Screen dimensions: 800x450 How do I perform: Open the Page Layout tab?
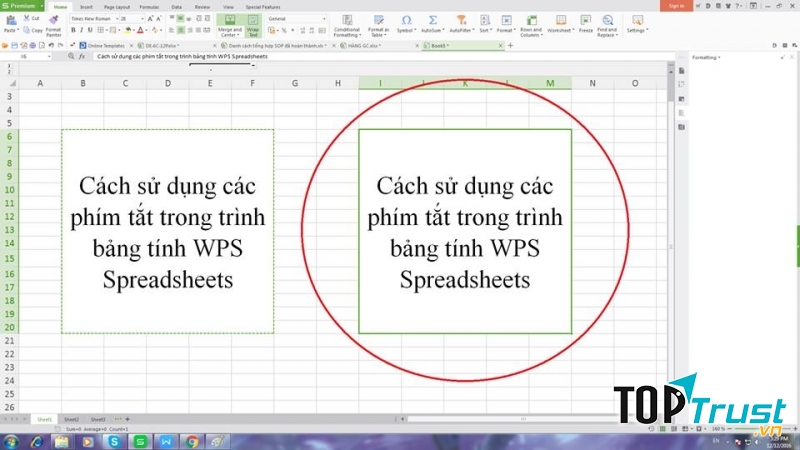click(x=117, y=7)
